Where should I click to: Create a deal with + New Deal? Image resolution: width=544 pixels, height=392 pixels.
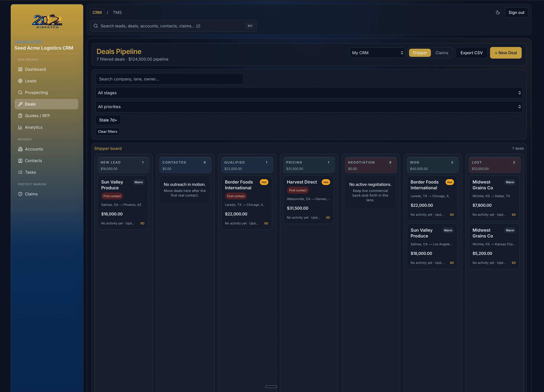(x=506, y=52)
